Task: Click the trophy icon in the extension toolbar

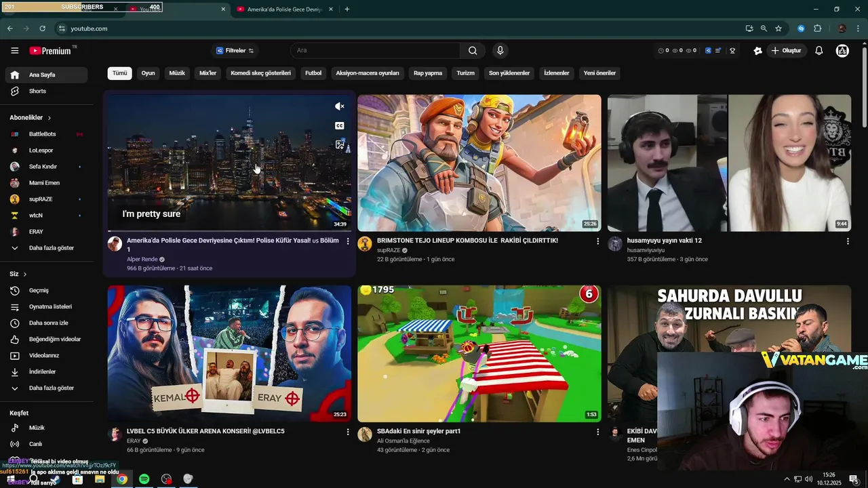Action: [x=732, y=51]
